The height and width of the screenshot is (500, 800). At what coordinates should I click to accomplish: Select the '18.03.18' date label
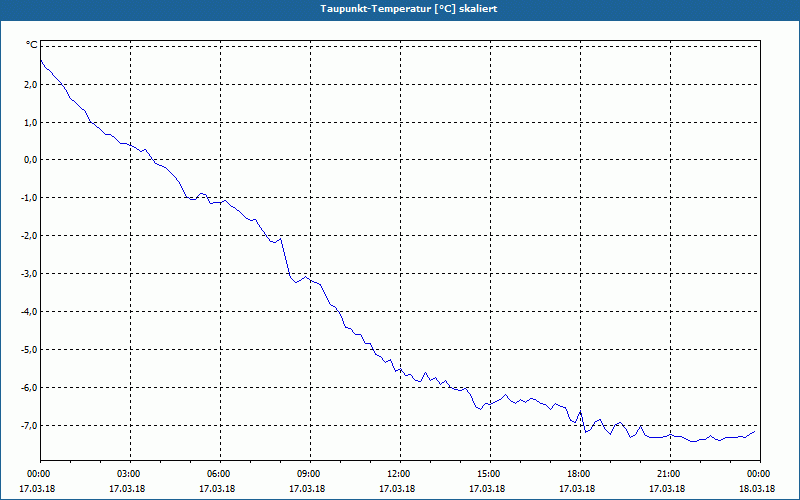(x=757, y=488)
